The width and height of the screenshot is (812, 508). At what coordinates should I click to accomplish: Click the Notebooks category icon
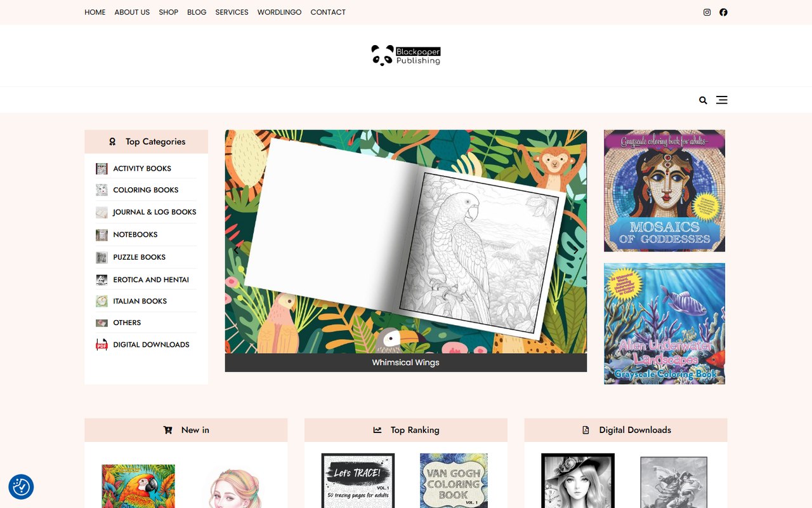[x=101, y=235]
